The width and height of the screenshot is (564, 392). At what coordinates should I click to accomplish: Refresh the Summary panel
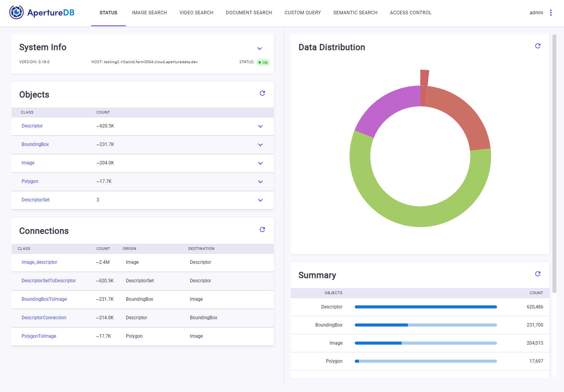[538, 274]
